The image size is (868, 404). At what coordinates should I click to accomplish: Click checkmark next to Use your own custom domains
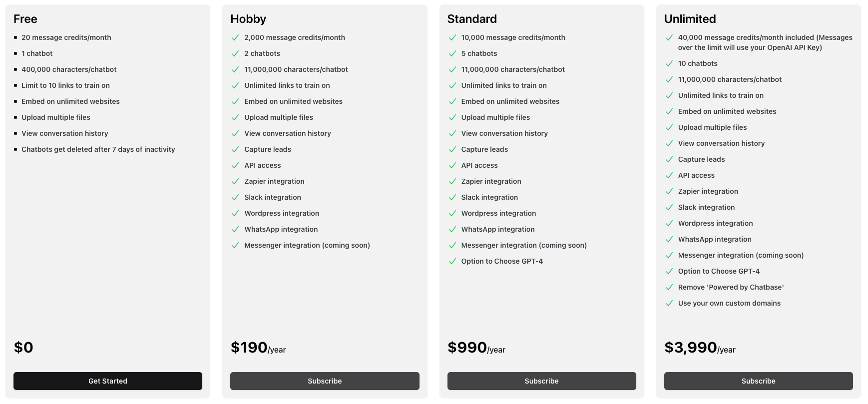click(669, 303)
